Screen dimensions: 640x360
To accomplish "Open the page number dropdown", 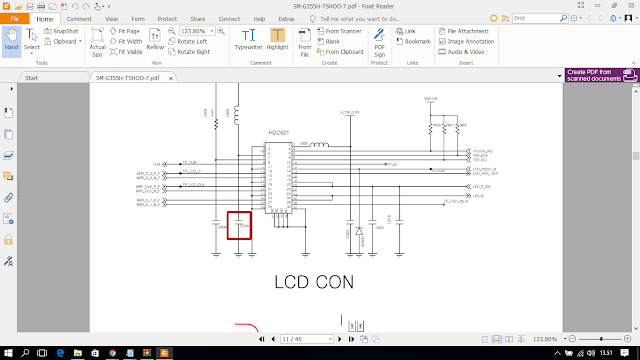I will [330, 339].
